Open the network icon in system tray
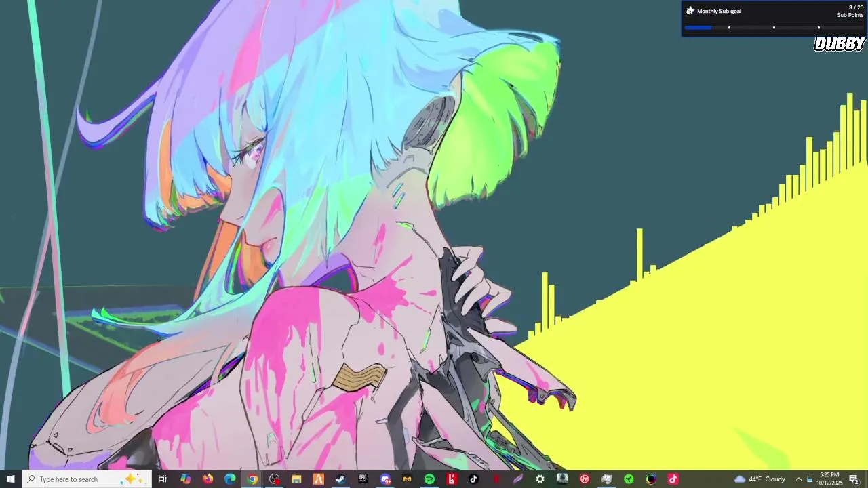The width and height of the screenshot is (868, 488). [x=809, y=479]
